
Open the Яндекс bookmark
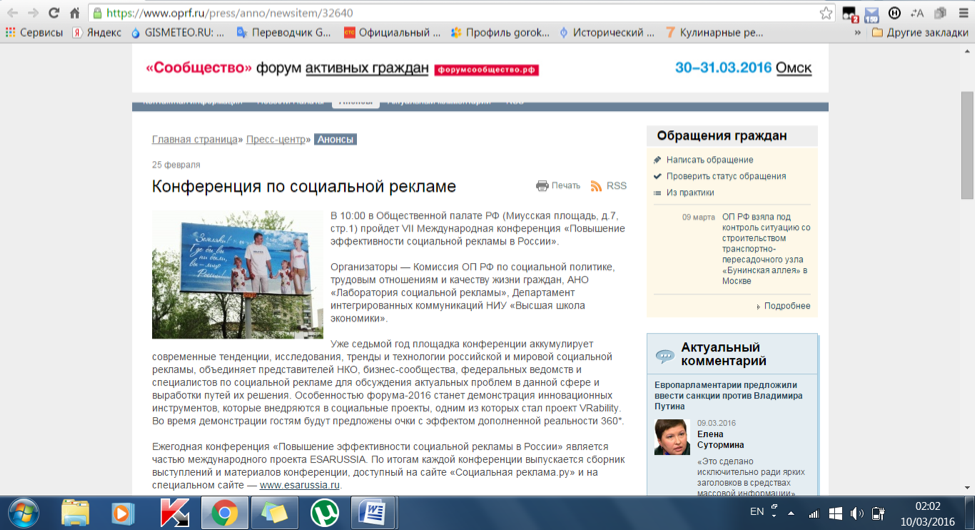[97, 32]
